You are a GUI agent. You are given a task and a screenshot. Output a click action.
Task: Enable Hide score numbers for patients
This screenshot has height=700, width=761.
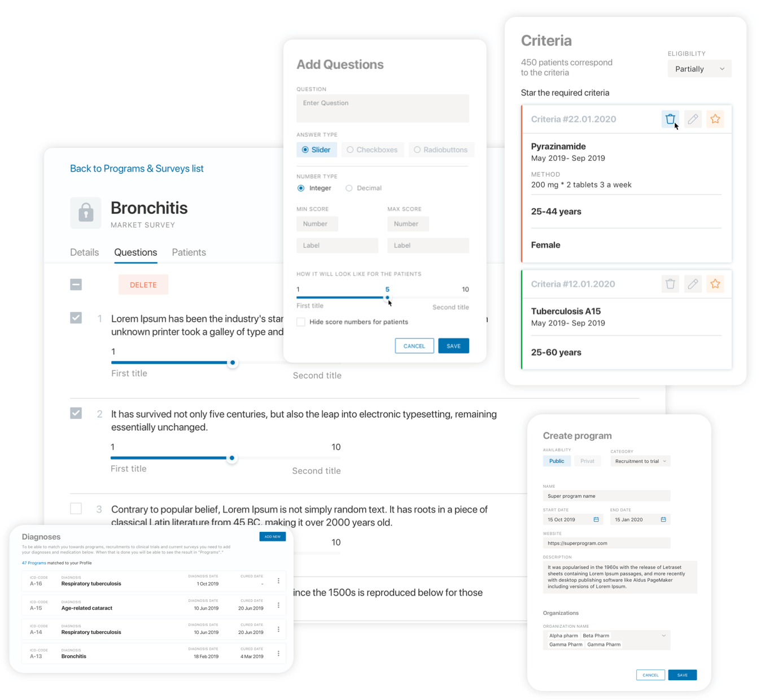click(301, 322)
